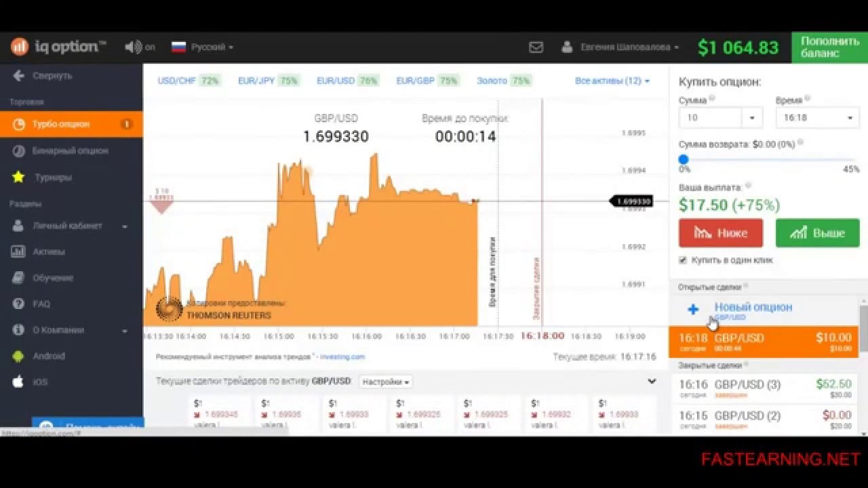Open the Новый опцион link
868x488 pixels.
(x=753, y=307)
